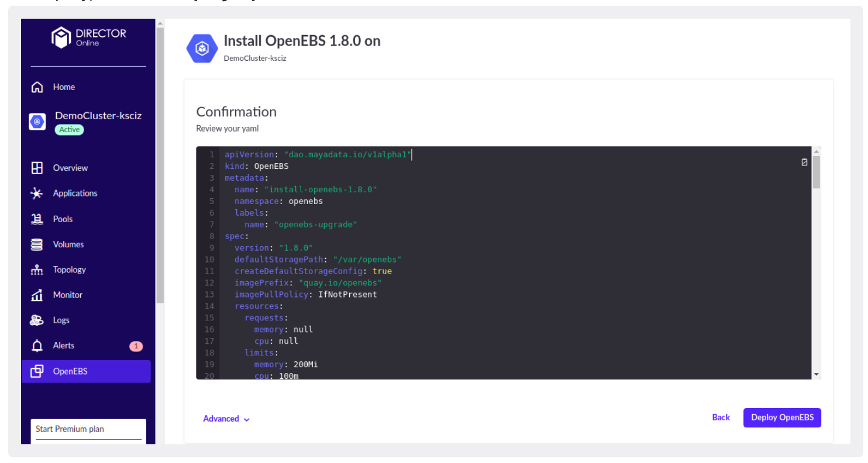The width and height of the screenshot is (868, 463).
Task: Click the Confirmation heading
Action: 236,112
